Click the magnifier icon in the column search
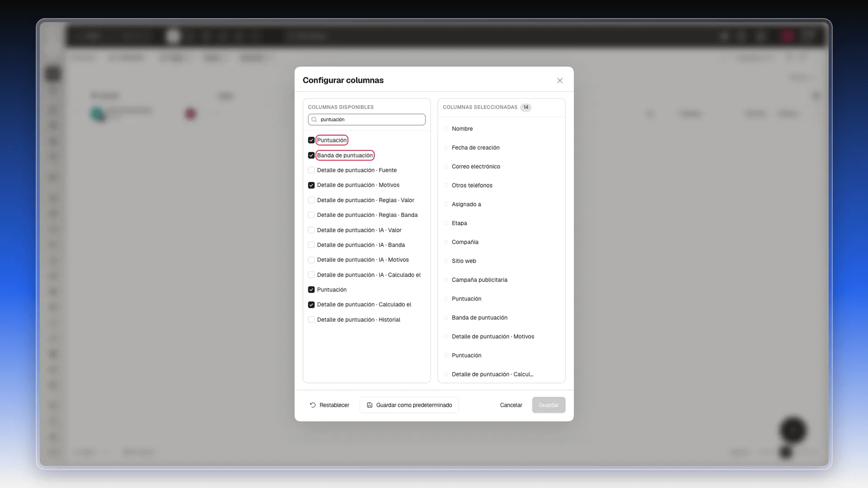 point(314,120)
